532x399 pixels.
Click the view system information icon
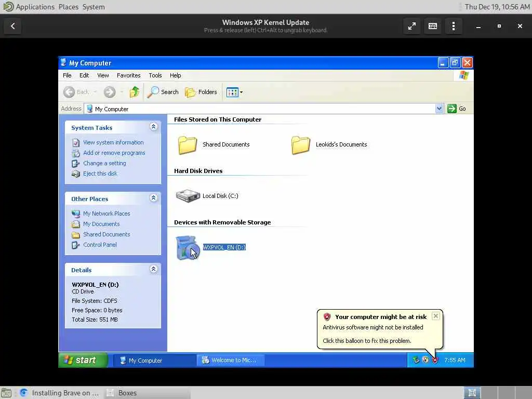pos(76,143)
